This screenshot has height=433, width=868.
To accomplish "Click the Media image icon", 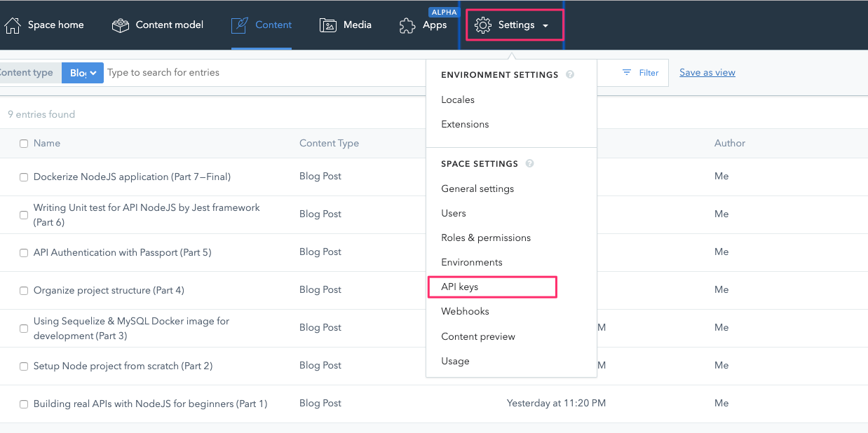I will point(327,25).
